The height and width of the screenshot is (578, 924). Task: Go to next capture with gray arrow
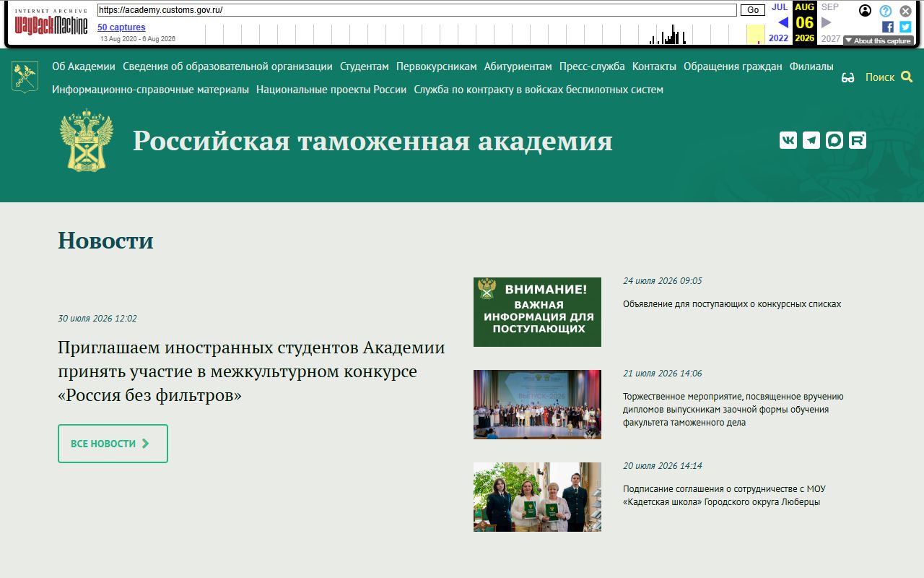(827, 22)
